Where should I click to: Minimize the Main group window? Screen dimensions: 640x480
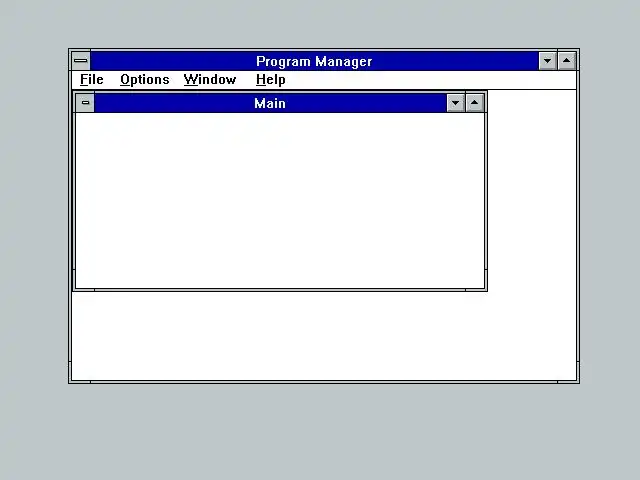click(456, 103)
